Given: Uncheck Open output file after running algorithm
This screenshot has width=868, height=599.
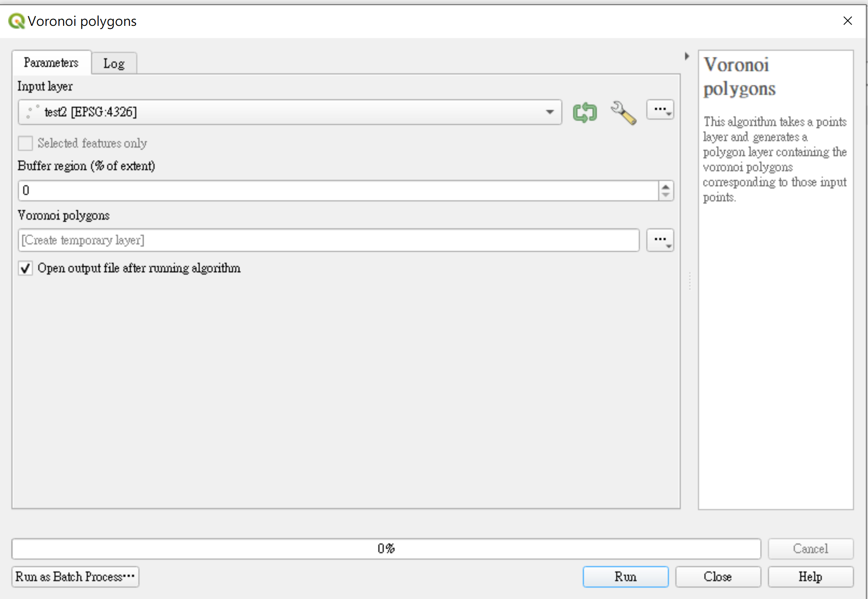Looking at the screenshot, I should [x=25, y=269].
